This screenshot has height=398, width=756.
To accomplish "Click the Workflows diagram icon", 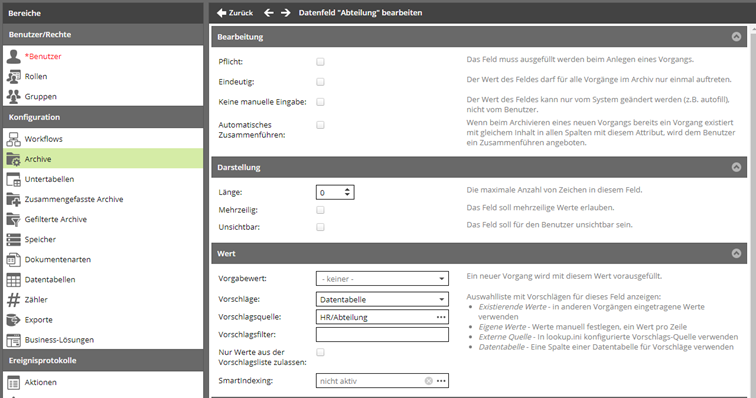I will 14,139.
